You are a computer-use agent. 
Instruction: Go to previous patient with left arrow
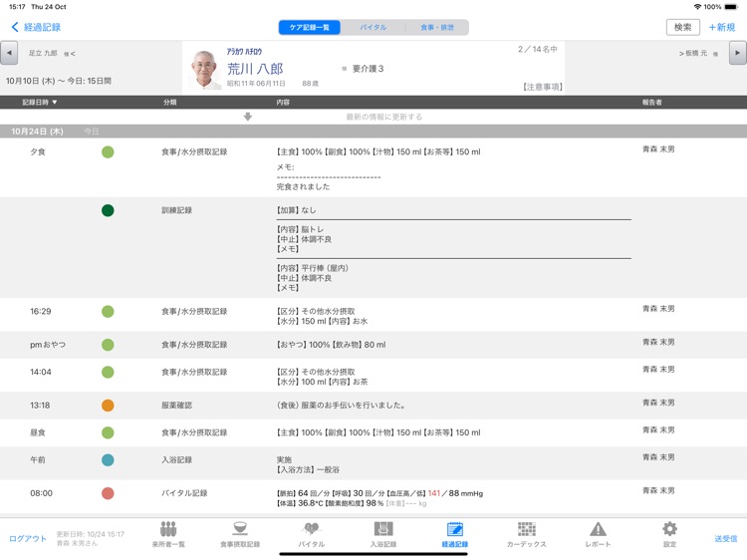pyautogui.click(x=9, y=53)
